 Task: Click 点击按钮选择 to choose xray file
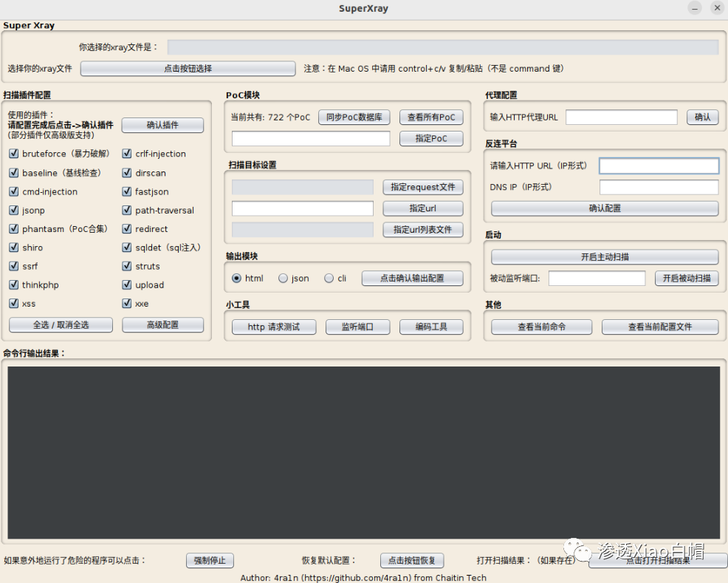coord(188,68)
